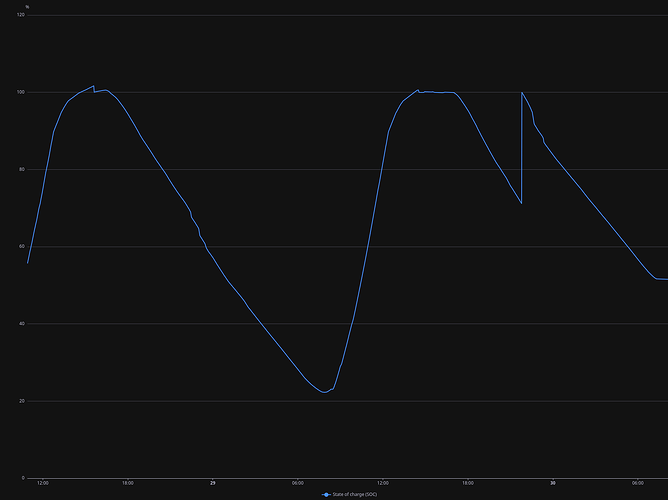Viewport: 668px width, 500px height.
Task: Click the vertical jump in the SOC line
Action: [522, 150]
